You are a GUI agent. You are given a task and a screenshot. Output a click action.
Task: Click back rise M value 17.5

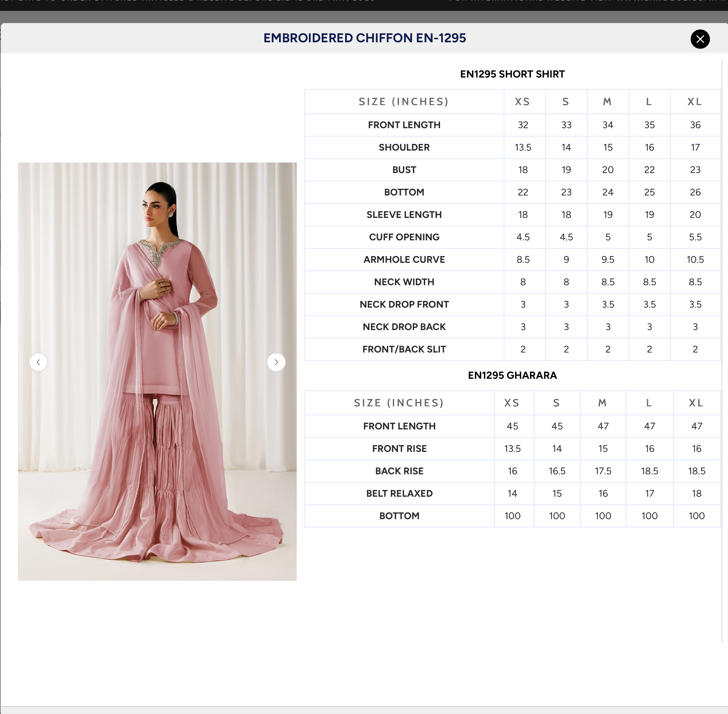(x=603, y=471)
